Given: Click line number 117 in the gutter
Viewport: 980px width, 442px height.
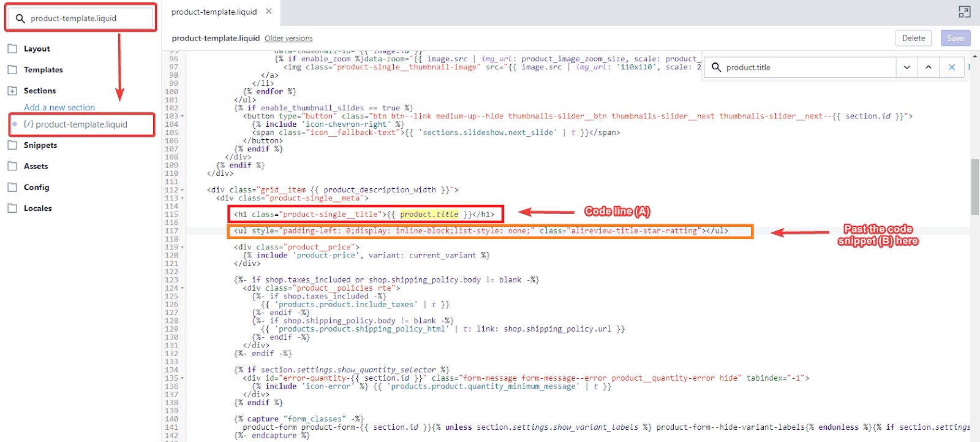Looking at the screenshot, I should pos(171,231).
